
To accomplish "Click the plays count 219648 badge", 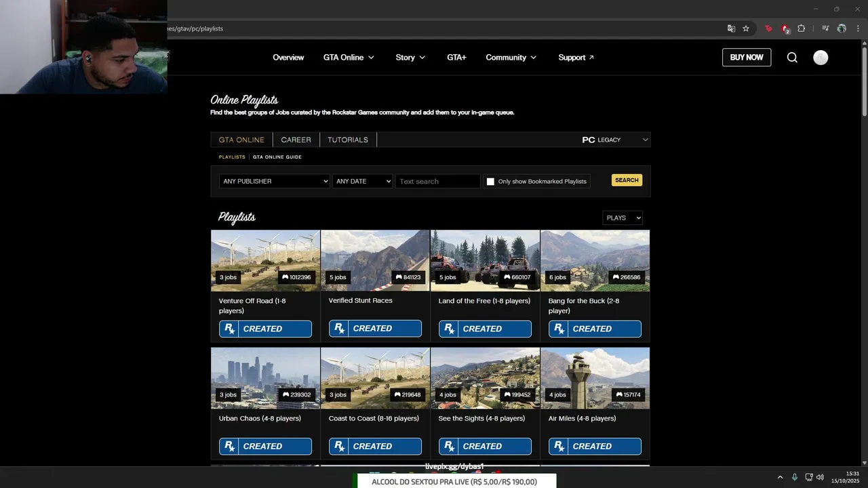I will [408, 394].
